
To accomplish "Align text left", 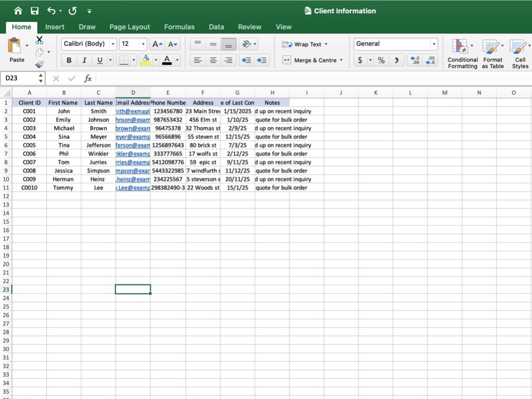I will (197, 61).
